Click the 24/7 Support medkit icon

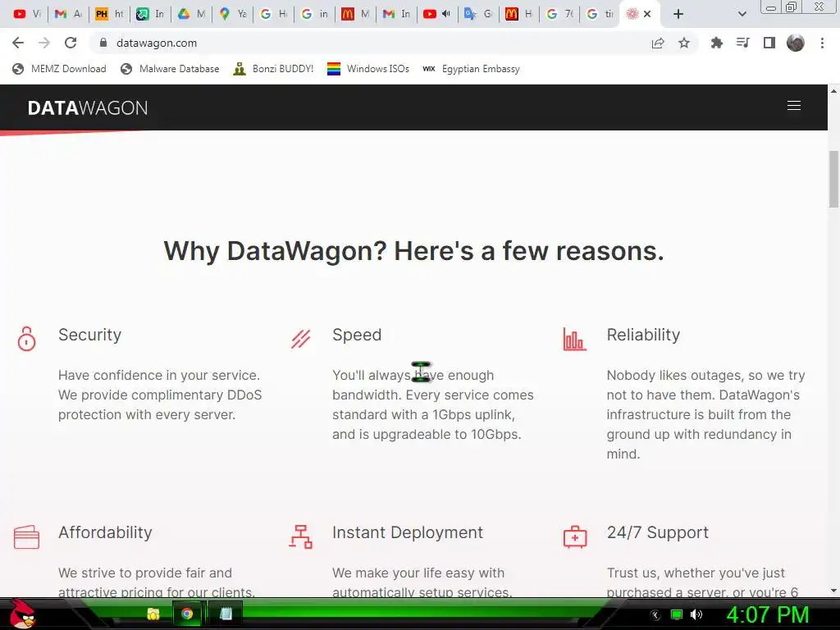575,536
